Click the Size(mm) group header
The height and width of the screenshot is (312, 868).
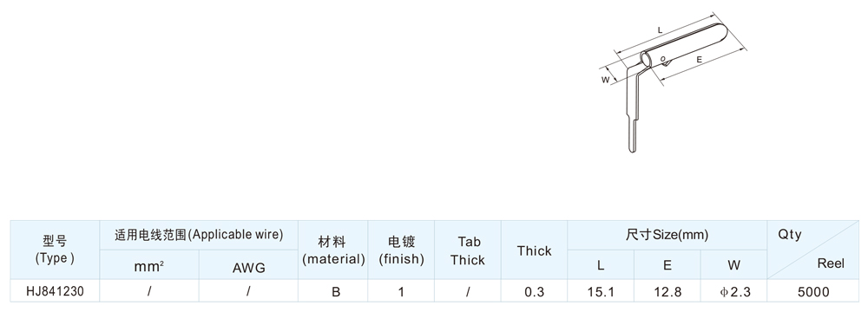point(667,235)
